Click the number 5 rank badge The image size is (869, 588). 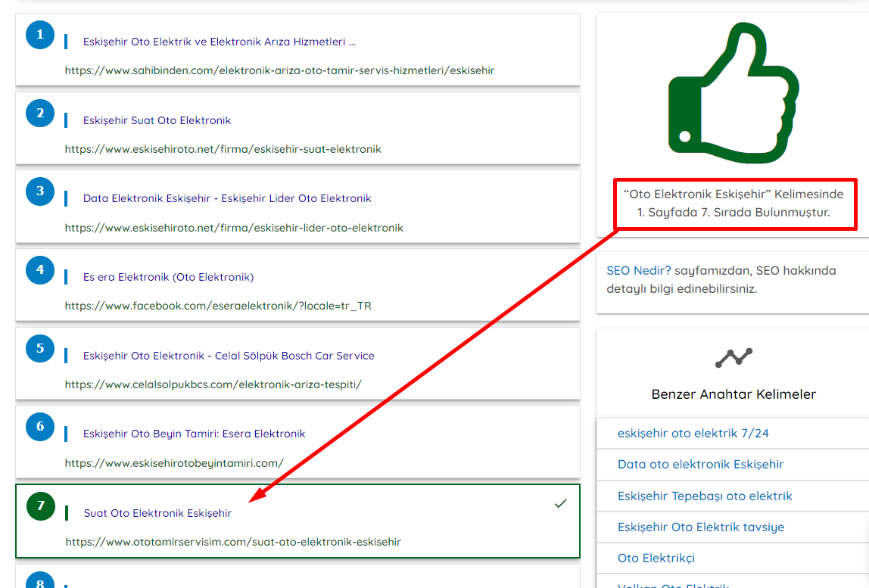click(40, 349)
